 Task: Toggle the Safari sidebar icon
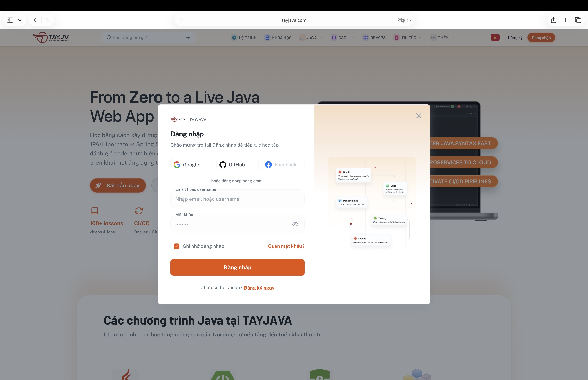10,20
